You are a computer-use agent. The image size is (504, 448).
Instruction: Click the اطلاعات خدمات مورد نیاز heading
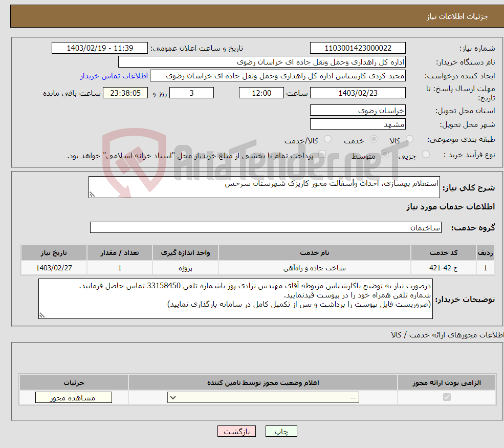[x=451, y=207]
